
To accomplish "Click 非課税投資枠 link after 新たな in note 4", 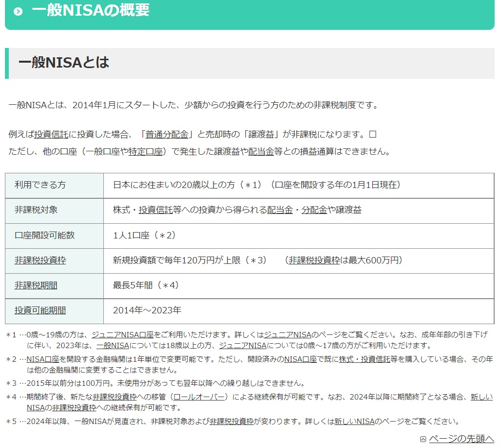I will (x=115, y=397).
